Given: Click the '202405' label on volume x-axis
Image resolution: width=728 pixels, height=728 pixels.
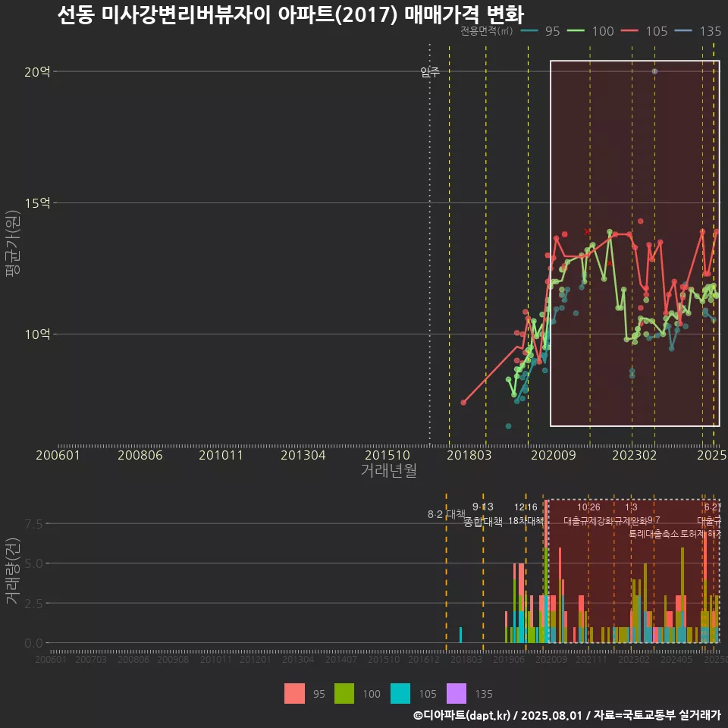Looking at the screenshot, I should pos(676,659).
